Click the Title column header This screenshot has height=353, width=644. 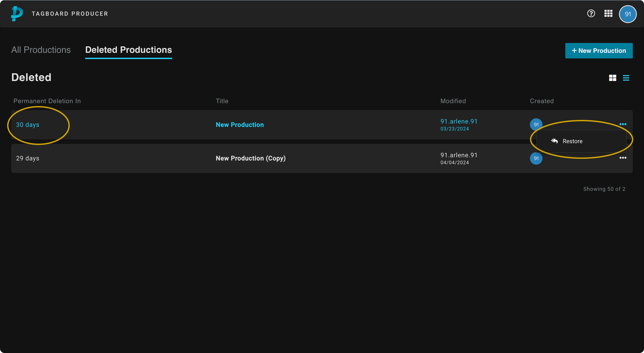point(222,101)
